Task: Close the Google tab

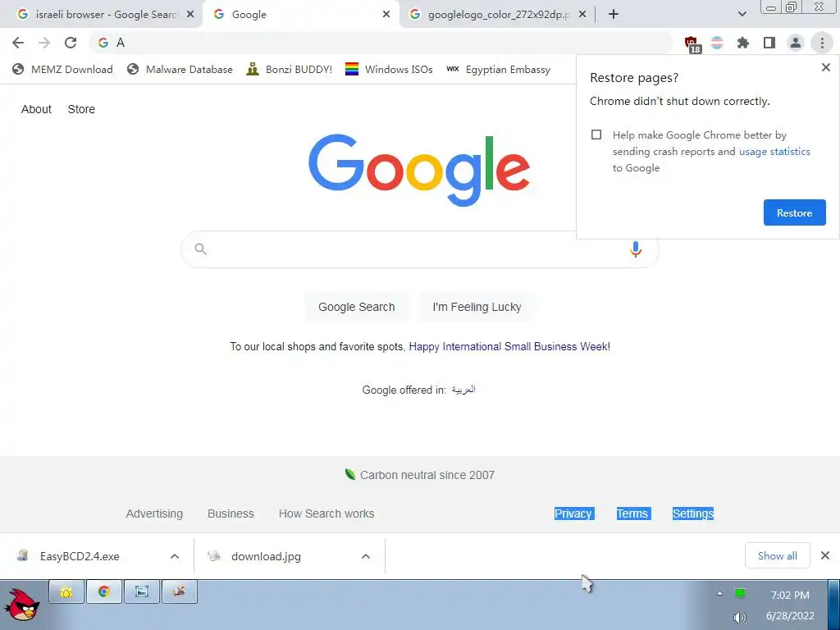Action: pos(386,15)
